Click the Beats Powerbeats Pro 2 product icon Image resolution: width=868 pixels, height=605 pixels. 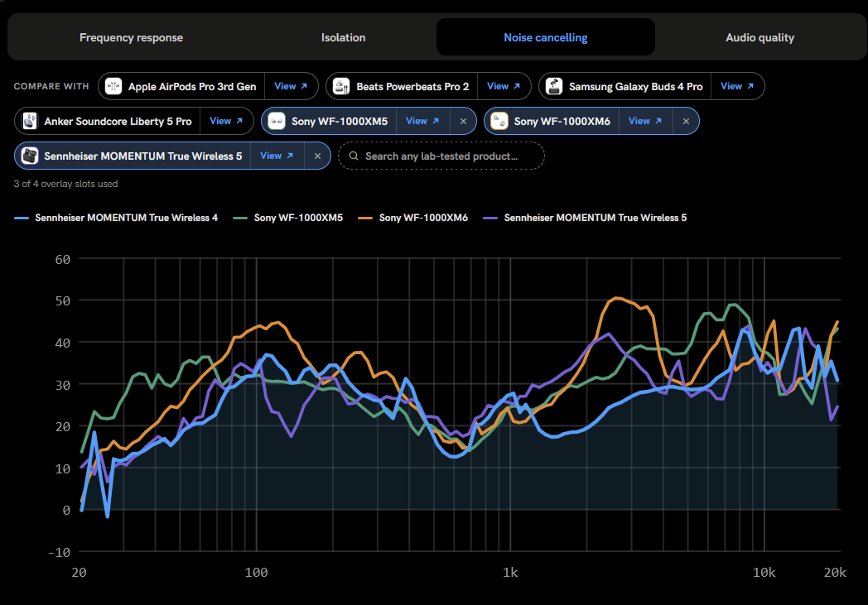click(x=341, y=86)
